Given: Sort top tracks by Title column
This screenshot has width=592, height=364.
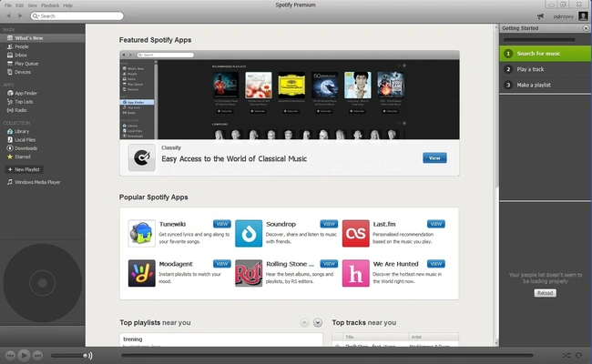Looking at the screenshot, I should click(375, 337).
